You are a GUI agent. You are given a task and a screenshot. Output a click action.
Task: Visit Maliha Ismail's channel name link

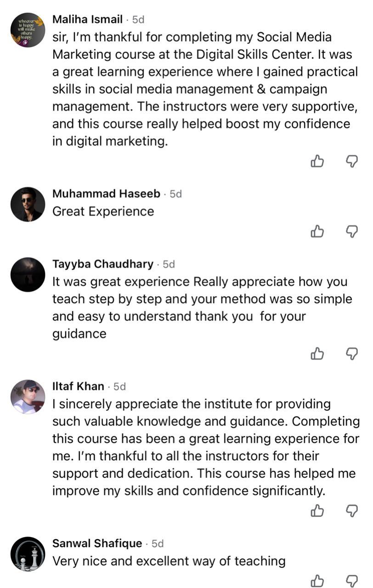click(87, 19)
